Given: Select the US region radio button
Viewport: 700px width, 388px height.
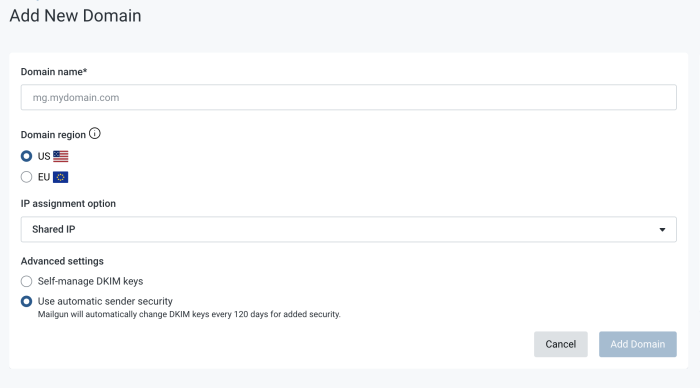Looking at the screenshot, I should 26,156.
